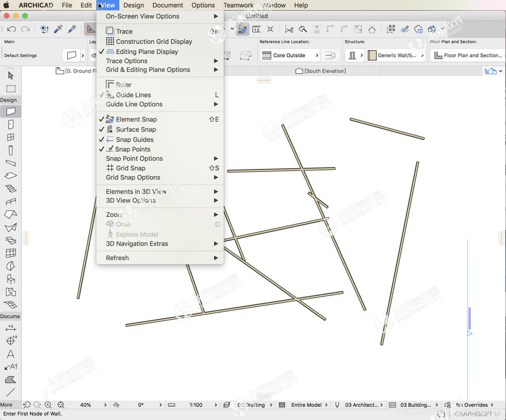Select the Line tool
The width and height of the screenshot is (506, 420).
click(x=11, y=392)
